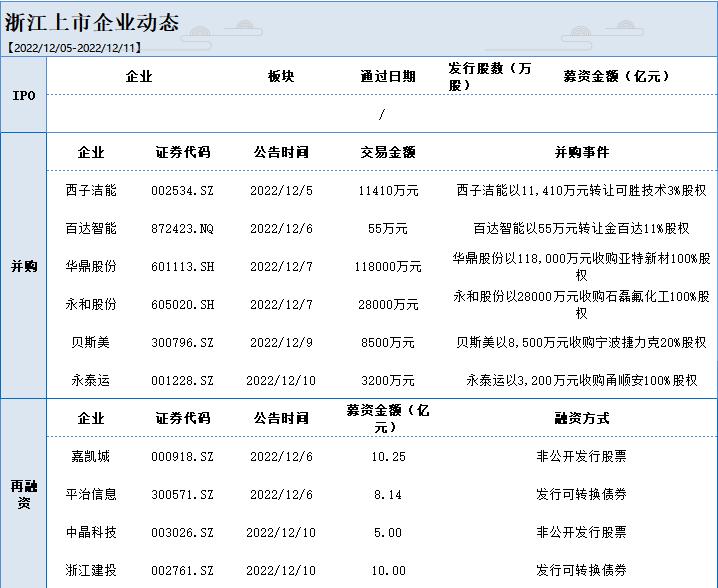The image size is (718, 588).
Task: Select security code 001228.SZ
Action: point(182,381)
